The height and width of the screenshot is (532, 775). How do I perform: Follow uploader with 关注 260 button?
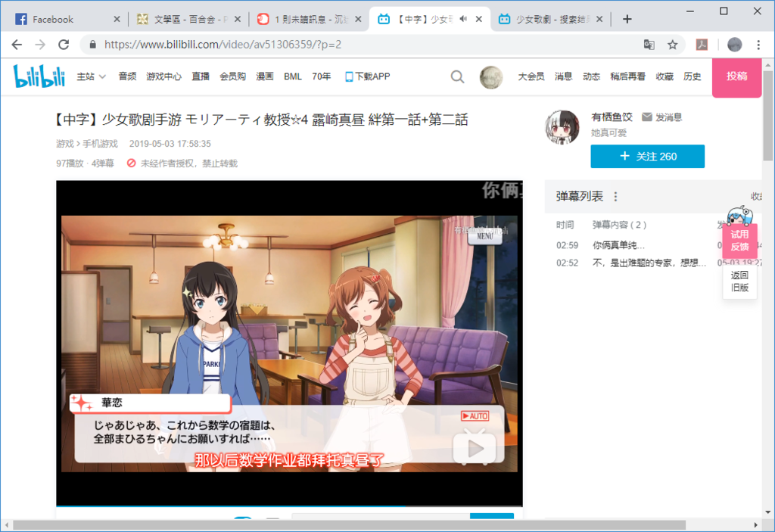(648, 156)
